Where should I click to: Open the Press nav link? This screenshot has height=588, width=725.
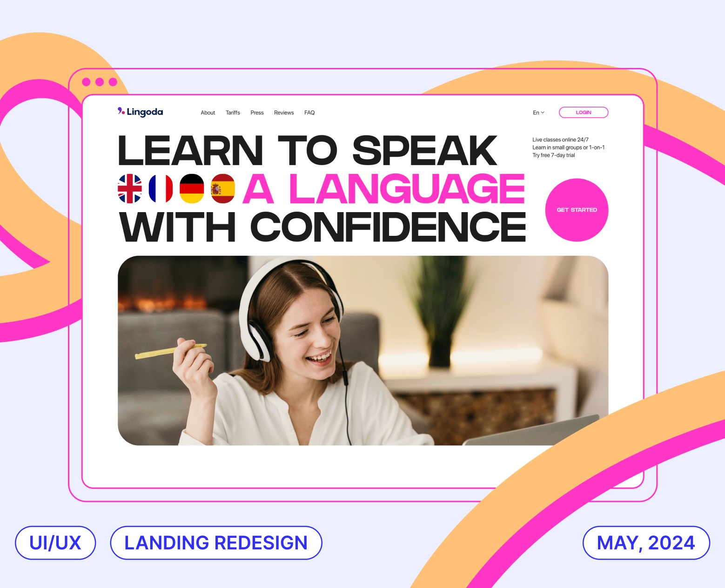point(257,113)
